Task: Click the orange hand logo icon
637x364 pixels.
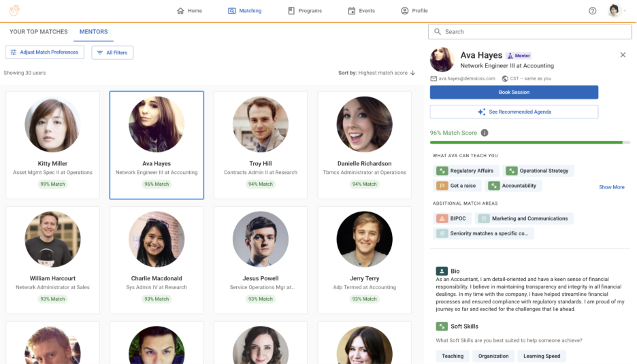Action: [x=14, y=10]
